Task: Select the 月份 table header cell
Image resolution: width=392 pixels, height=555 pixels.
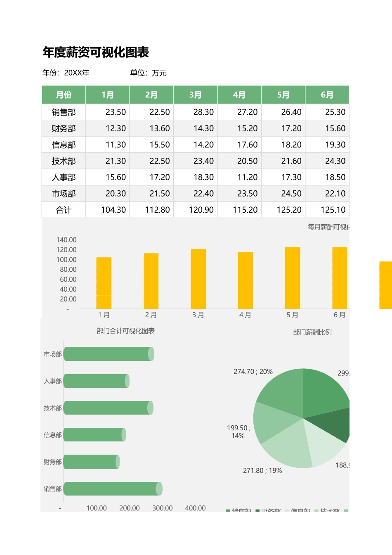Action: [64, 95]
